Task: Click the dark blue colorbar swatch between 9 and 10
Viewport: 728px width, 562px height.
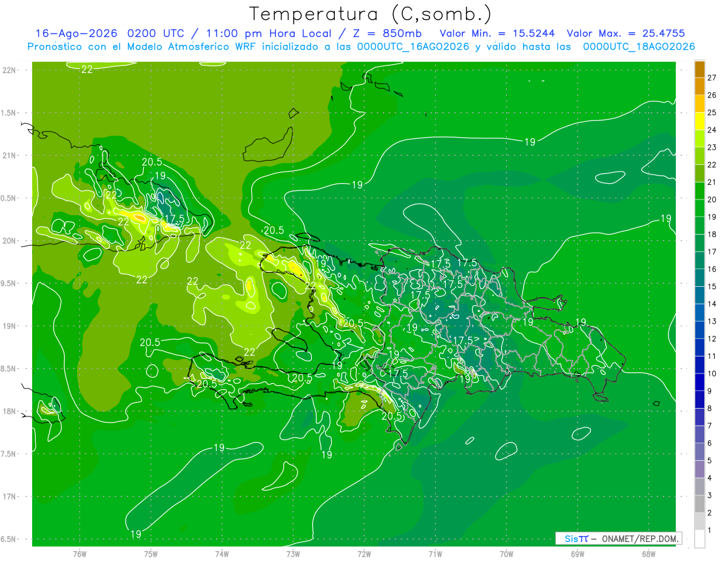Action: coord(699,382)
